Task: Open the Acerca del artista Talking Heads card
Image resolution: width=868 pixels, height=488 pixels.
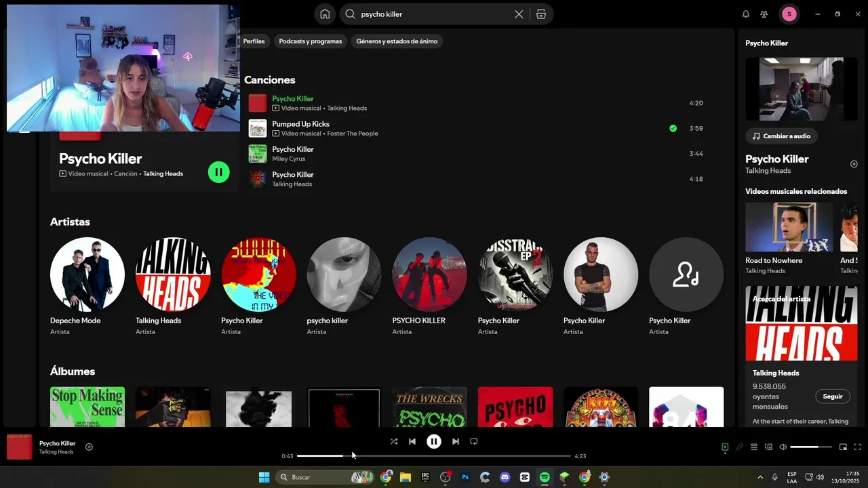Action: (x=802, y=356)
